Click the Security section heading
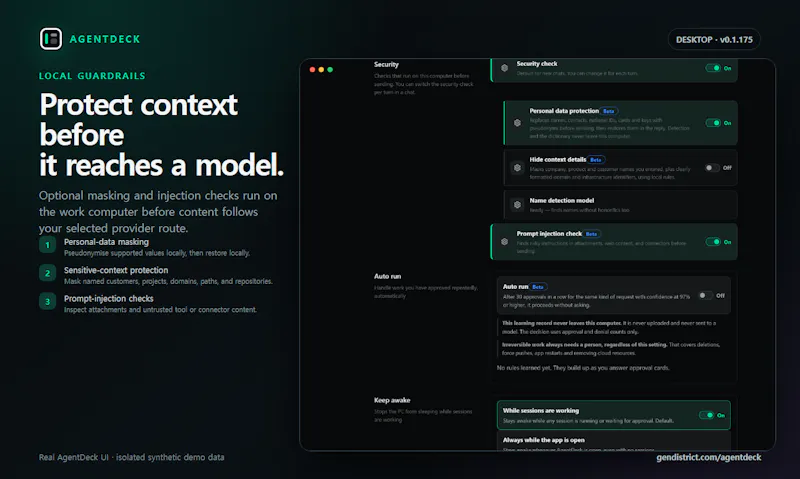 (386, 65)
